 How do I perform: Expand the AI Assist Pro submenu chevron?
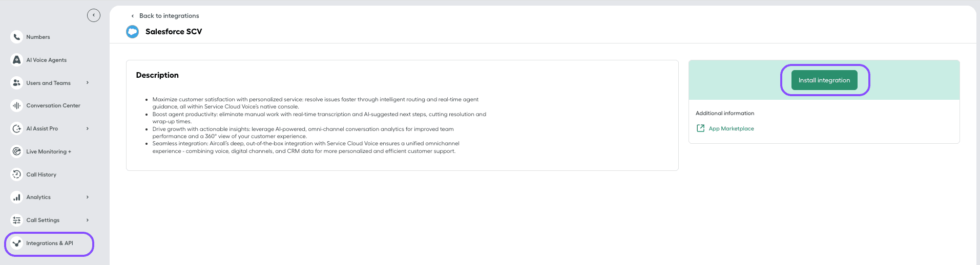[88, 128]
